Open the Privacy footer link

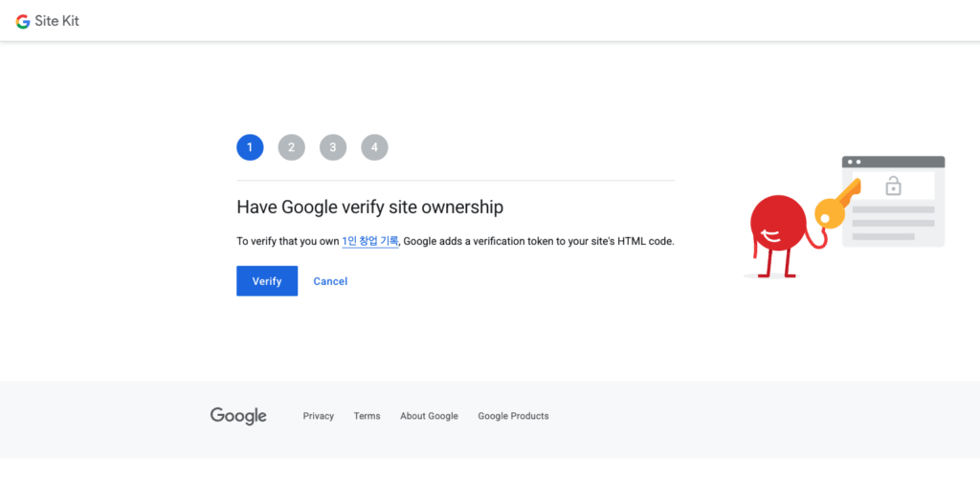coord(319,416)
